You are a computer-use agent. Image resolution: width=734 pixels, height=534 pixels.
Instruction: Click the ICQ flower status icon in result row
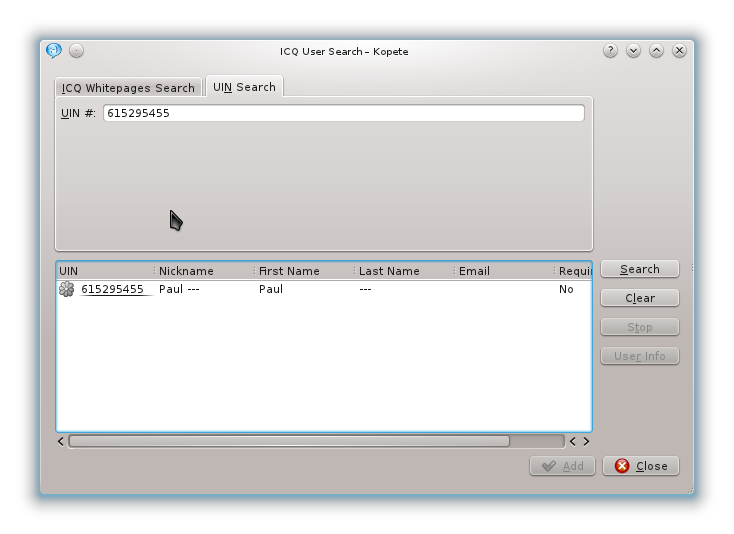coord(67,290)
